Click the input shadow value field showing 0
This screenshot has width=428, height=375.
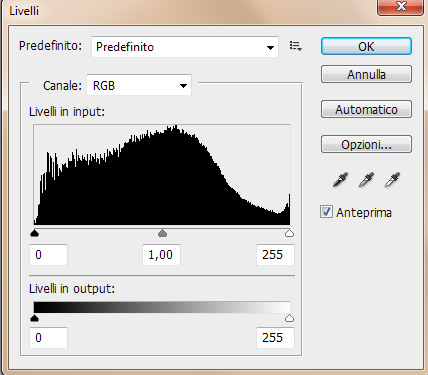coord(49,255)
